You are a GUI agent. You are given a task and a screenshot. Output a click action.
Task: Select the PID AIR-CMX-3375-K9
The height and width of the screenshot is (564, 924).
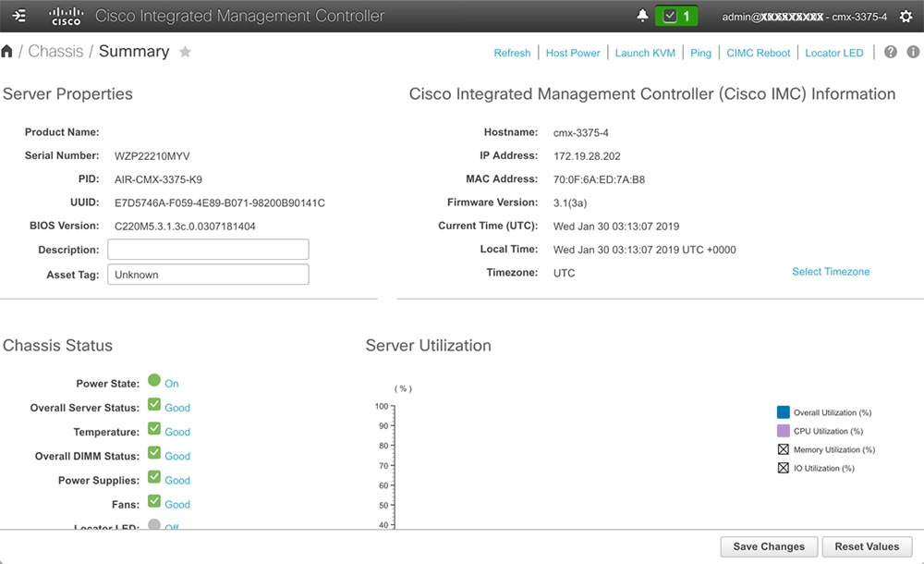(159, 179)
